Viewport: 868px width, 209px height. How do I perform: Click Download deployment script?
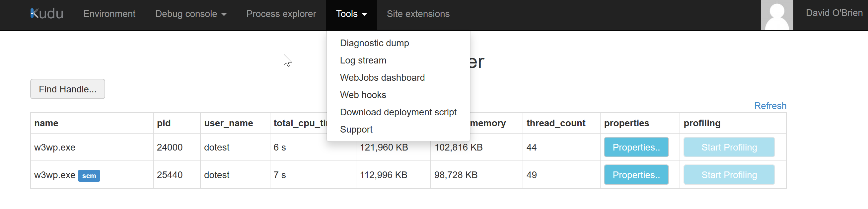398,112
